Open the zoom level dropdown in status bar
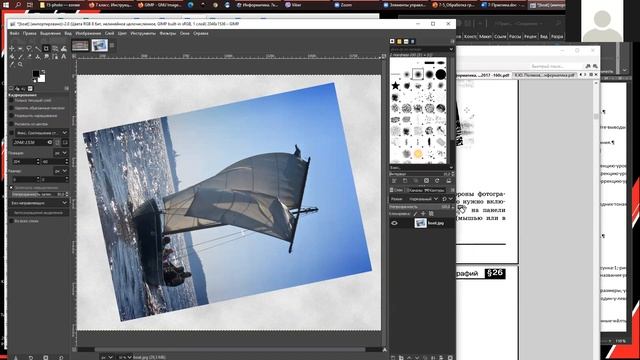This screenshot has width=640, height=360. pyautogui.click(x=125, y=357)
